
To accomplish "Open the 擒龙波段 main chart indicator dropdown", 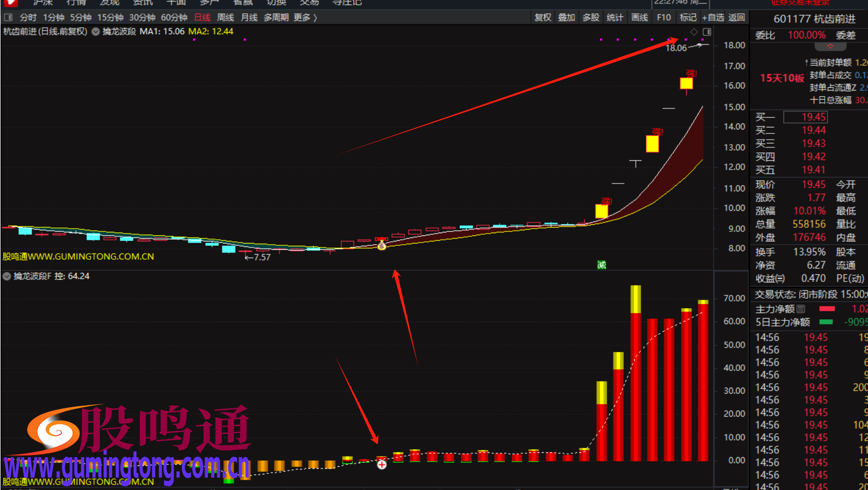I will (96, 32).
